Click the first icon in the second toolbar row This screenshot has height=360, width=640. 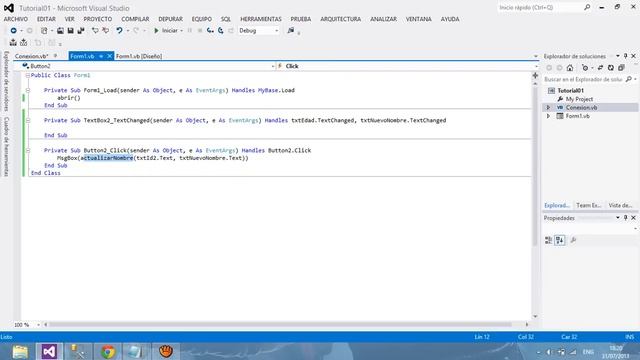click(x=13, y=42)
